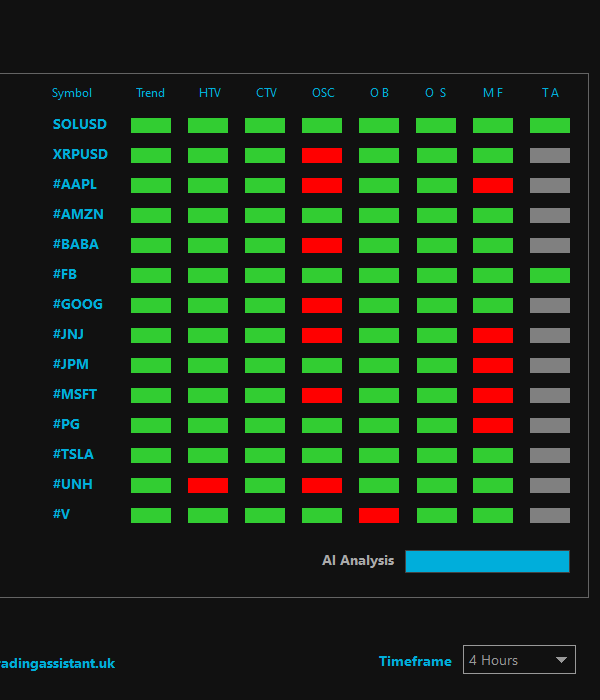Click #GOOG red OSC indicator
This screenshot has height=700, width=600.
pyautogui.click(x=322, y=305)
